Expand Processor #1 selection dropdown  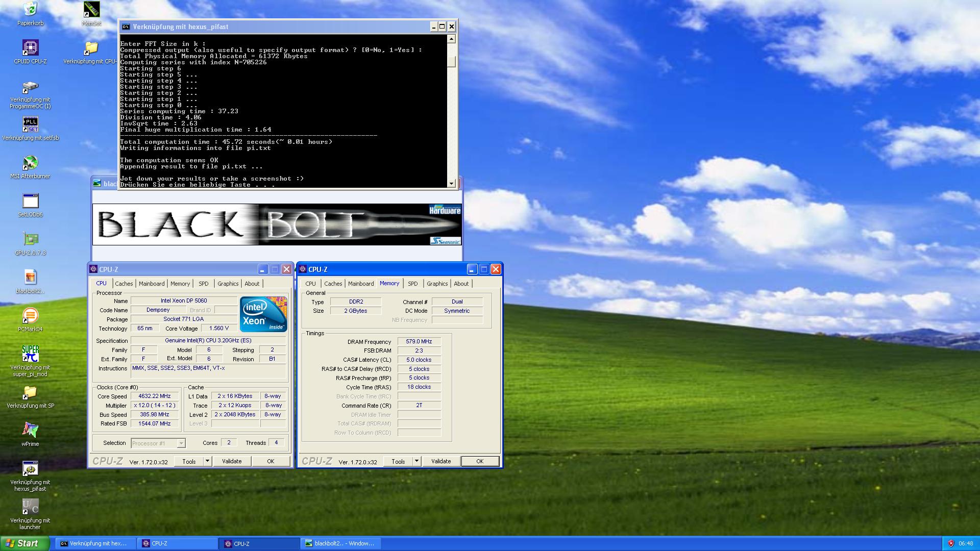coord(181,443)
